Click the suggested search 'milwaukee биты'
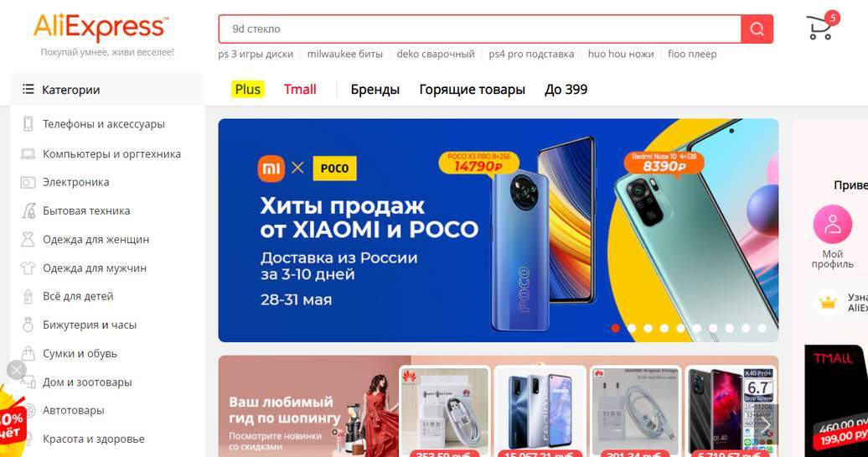 pos(345,54)
